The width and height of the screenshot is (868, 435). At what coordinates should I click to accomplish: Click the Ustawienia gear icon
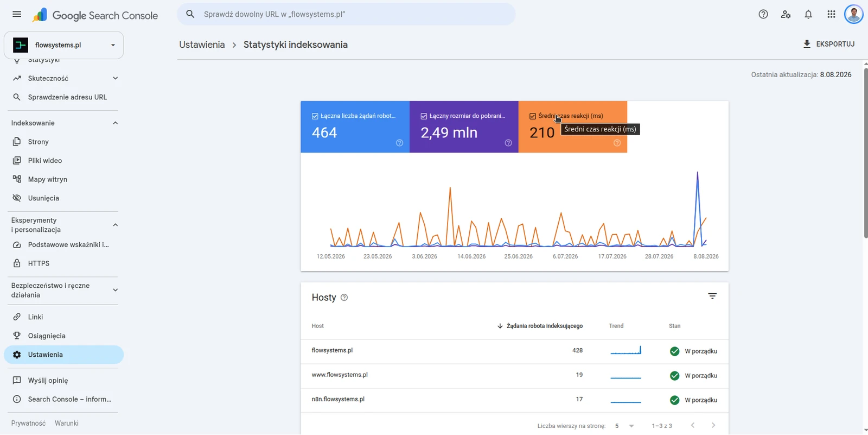tap(17, 355)
